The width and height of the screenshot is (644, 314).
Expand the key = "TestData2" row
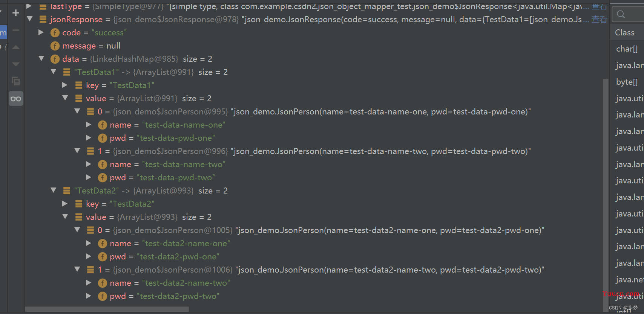coord(65,204)
